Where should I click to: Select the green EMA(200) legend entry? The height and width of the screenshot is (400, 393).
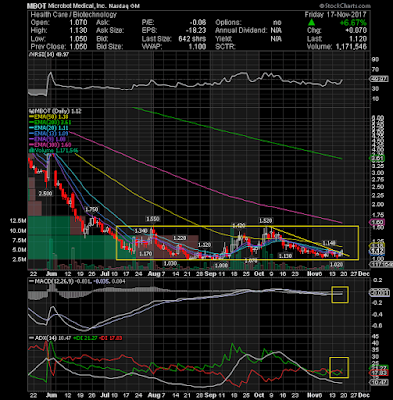point(50,122)
